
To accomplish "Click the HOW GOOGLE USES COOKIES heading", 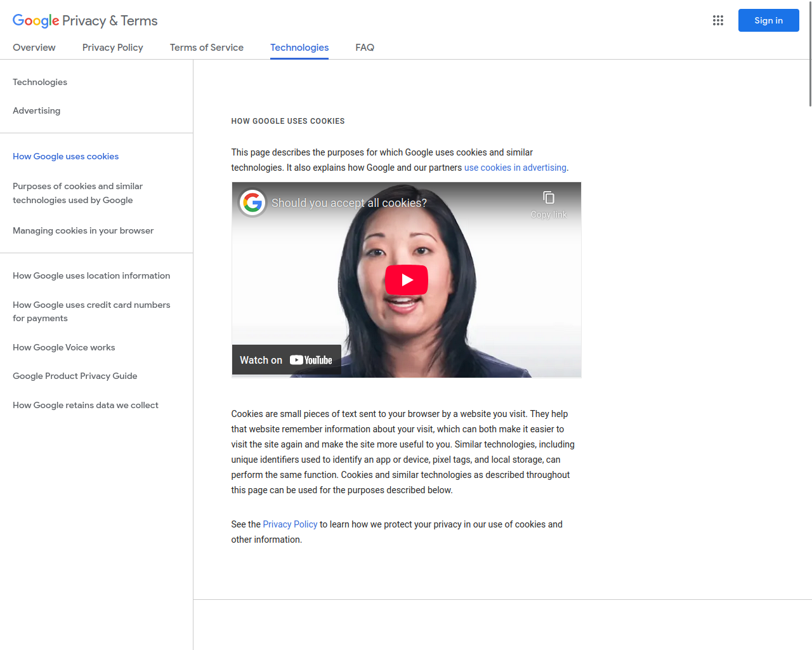I will pos(288,121).
